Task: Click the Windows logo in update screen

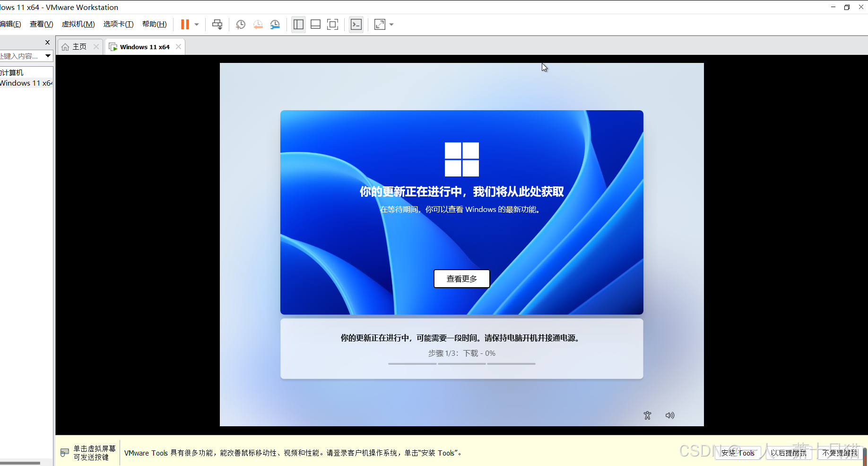Action: point(462,159)
